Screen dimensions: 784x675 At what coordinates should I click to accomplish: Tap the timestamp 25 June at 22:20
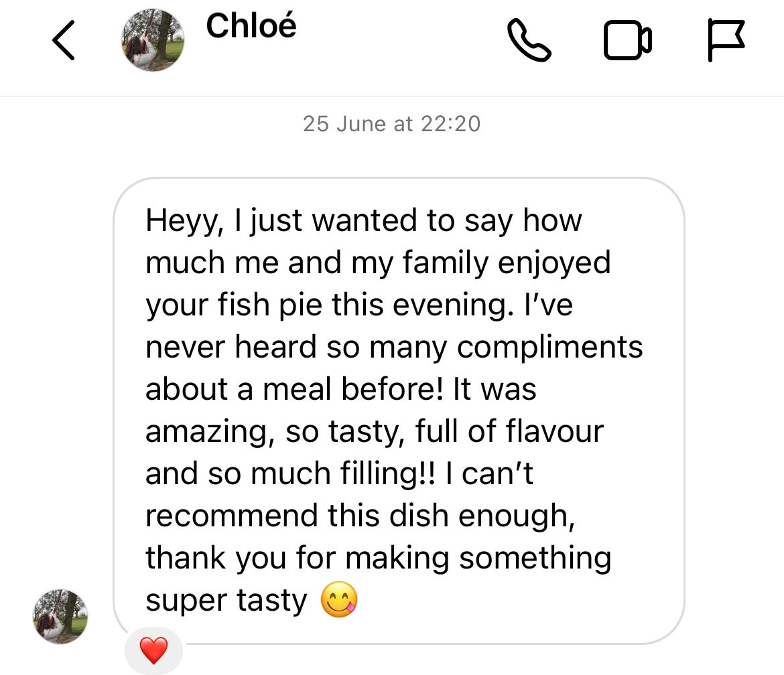point(392,124)
